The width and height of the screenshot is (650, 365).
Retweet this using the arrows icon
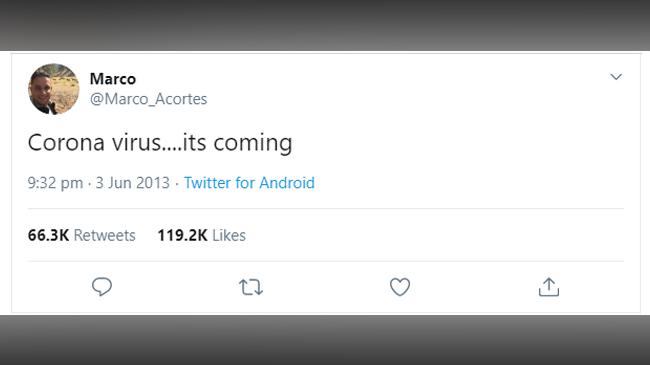(x=251, y=287)
